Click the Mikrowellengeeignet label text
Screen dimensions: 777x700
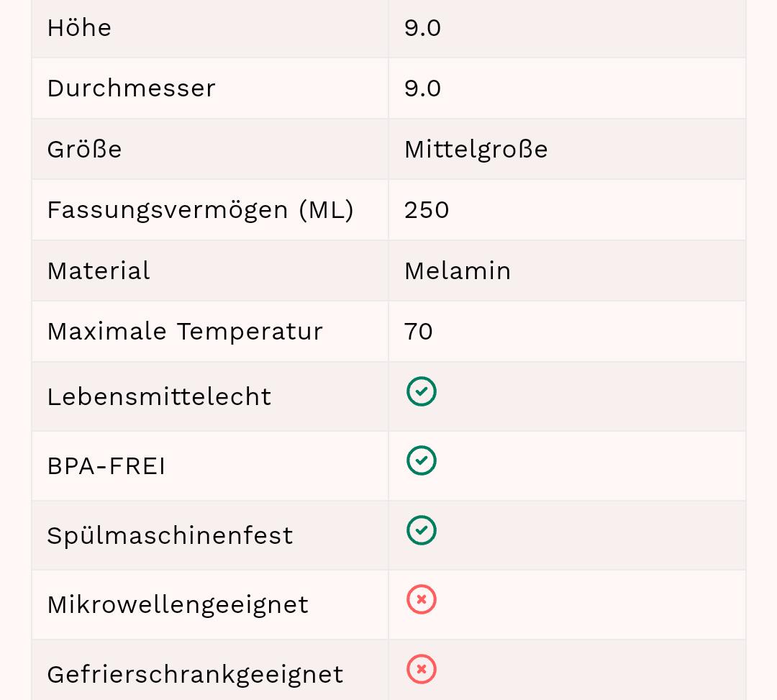pyautogui.click(x=178, y=605)
